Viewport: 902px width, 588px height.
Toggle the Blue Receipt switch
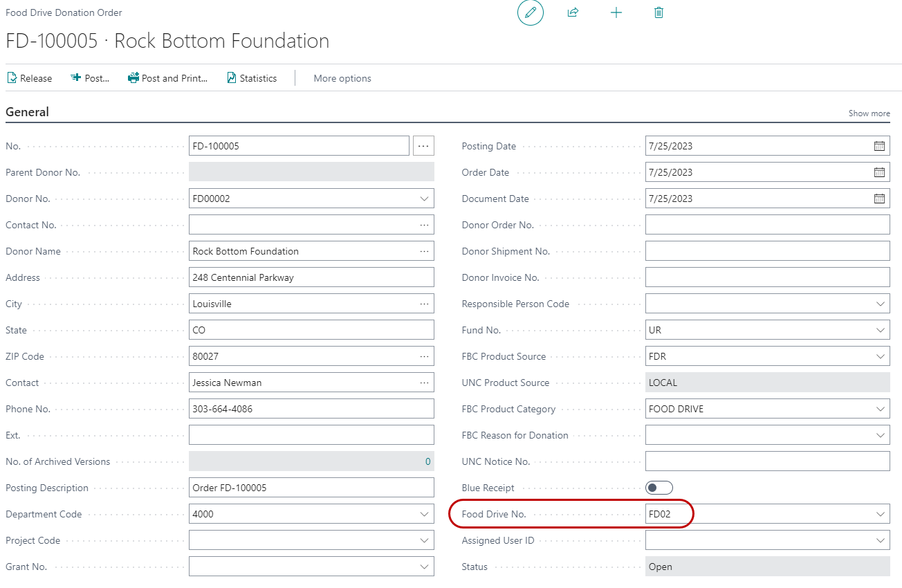(x=659, y=488)
